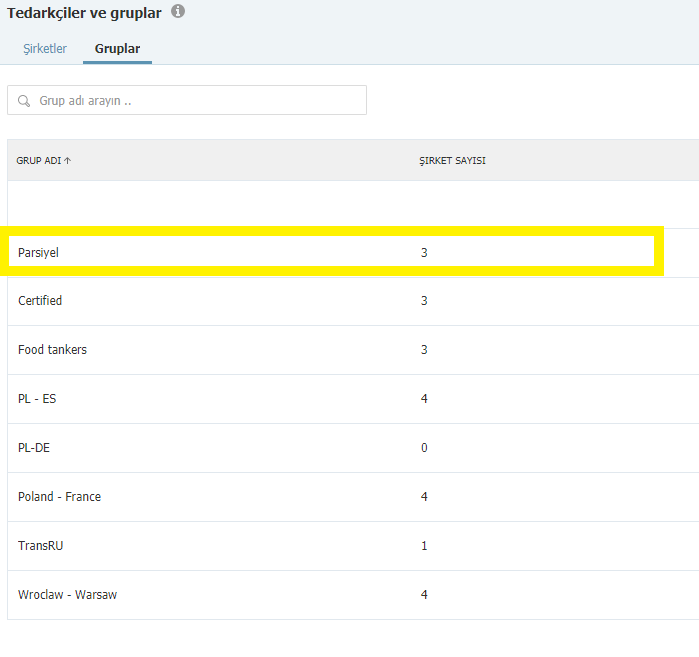Click the search magnifier icon
The width and height of the screenshot is (699, 657).
(x=24, y=101)
